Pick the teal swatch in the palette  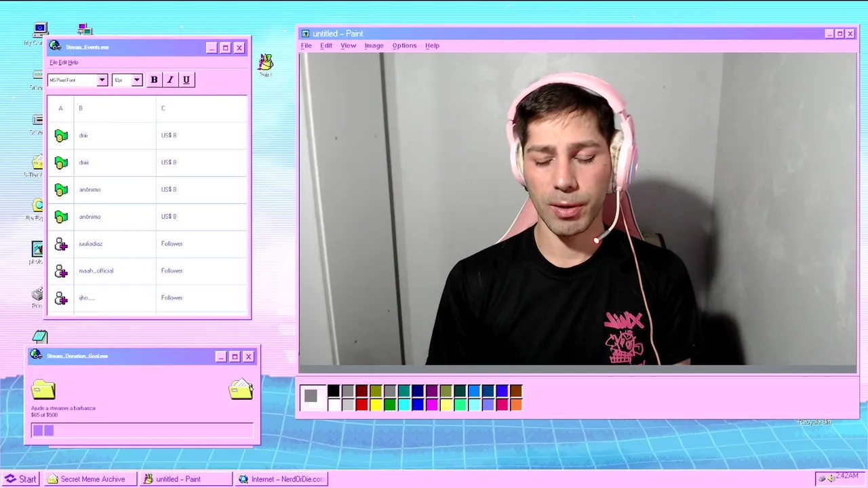click(x=404, y=390)
